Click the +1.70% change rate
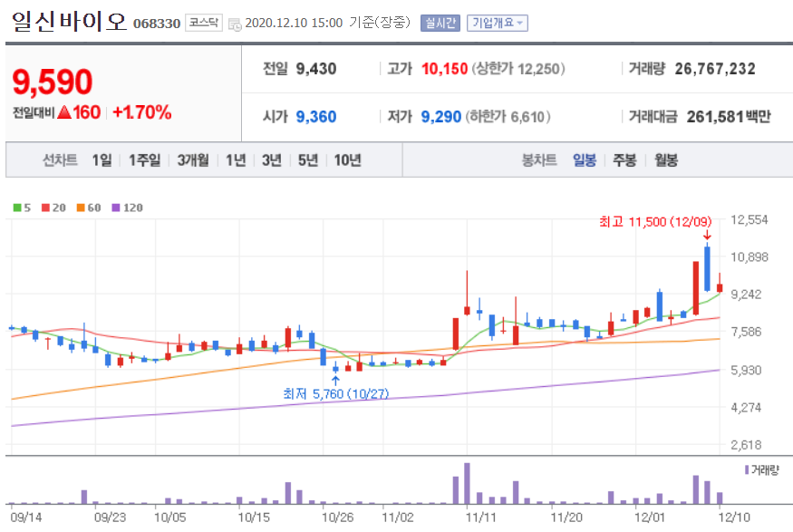793x532 pixels. 142,112
